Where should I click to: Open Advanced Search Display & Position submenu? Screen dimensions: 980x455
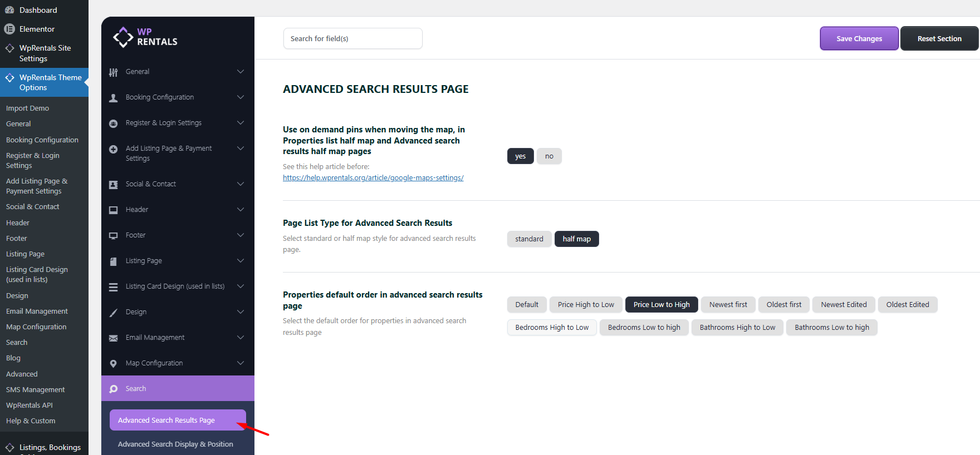click(175, 444)
